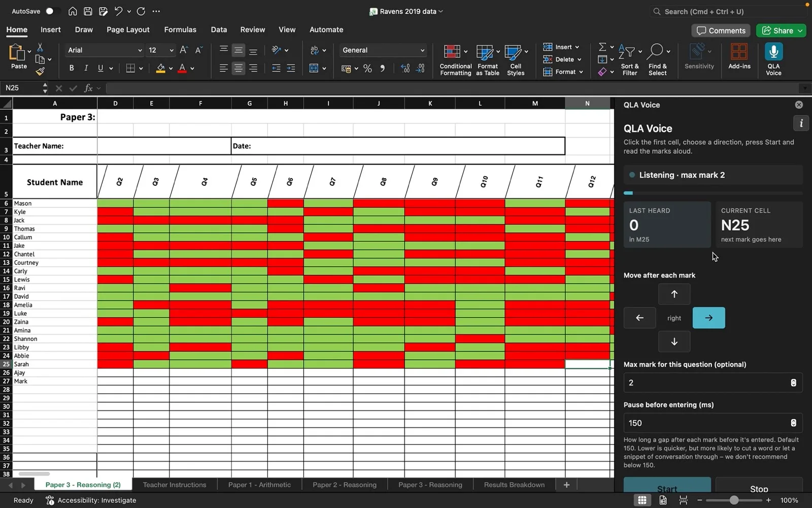Apply percent style to the cell
Screen dimensions: 812x508
[367, 68]
